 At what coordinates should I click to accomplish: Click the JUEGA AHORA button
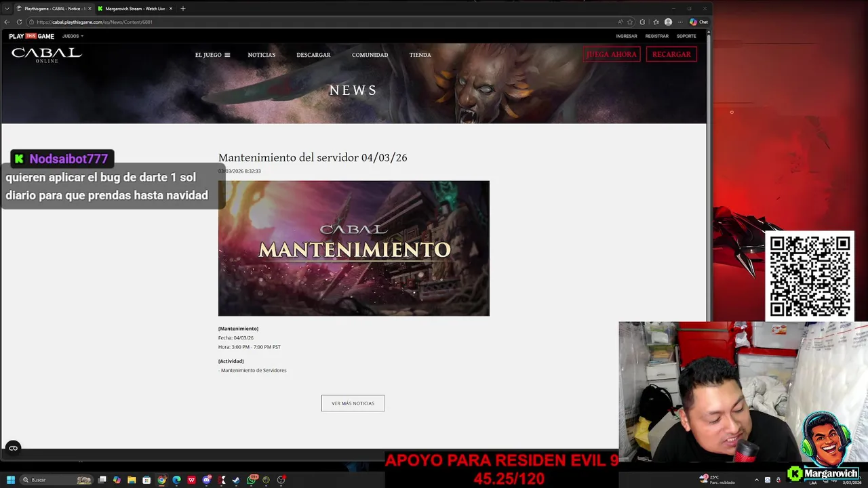tap(612, 54)
